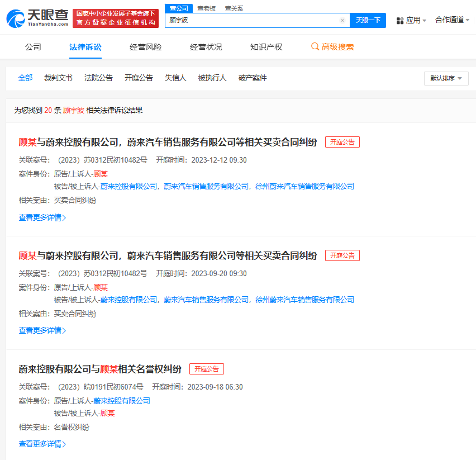Click the 天眼查 logo icon

[17, 17]
